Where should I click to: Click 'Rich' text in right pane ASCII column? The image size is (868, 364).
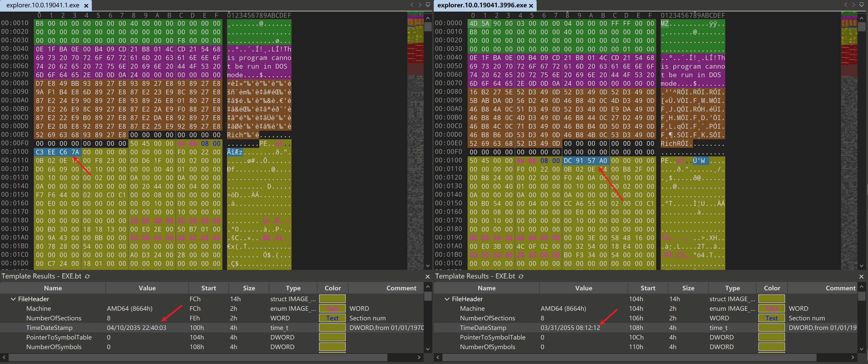(x=668, y=144)
